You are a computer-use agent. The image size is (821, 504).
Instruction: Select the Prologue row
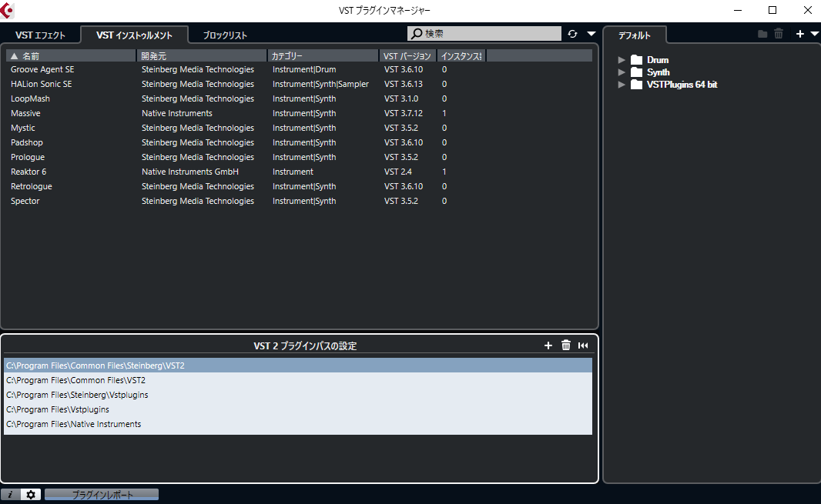click(299, 158)
